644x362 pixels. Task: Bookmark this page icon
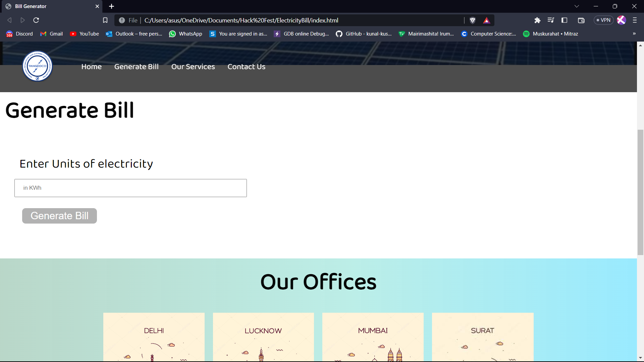click(x=105, y=20)
